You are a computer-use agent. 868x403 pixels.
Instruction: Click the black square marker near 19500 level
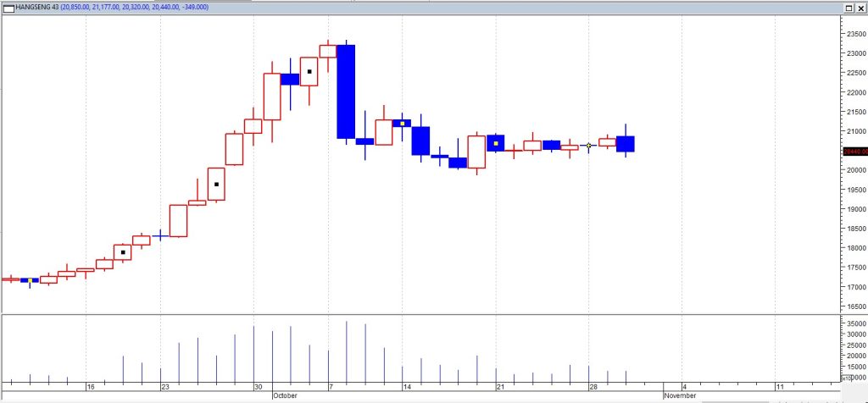point(216,185)
